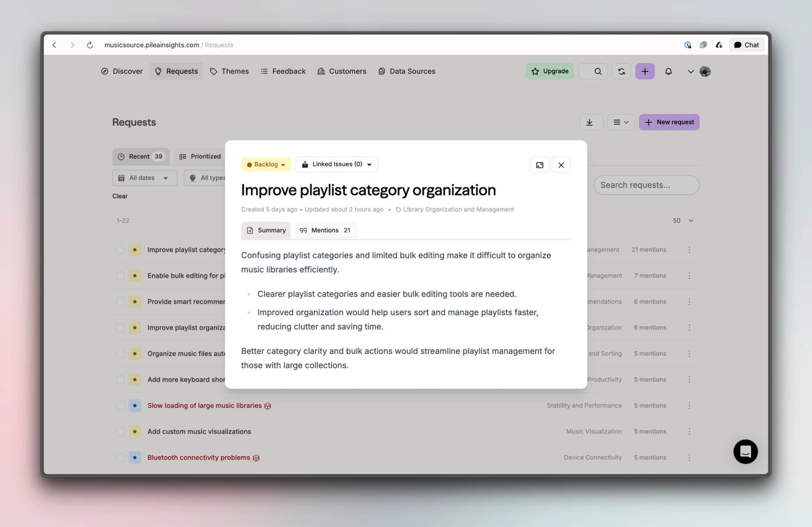Go to Themes section
Screen dimensions: 812x527
[x=229, y=71]
